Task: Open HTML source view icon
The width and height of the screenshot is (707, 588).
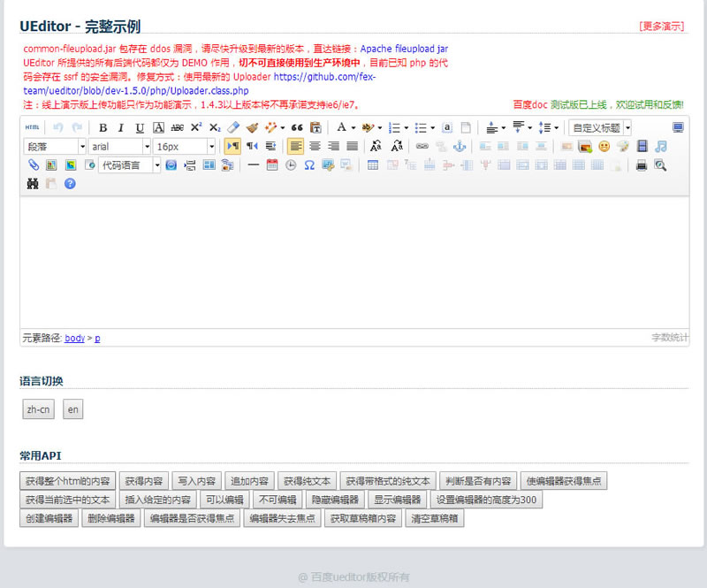Action: (32, 127)
